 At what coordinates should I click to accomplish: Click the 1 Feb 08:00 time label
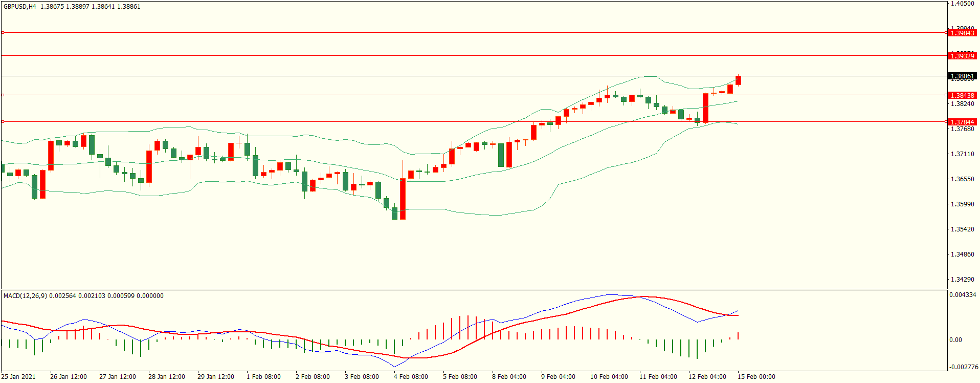click(263, 377)
